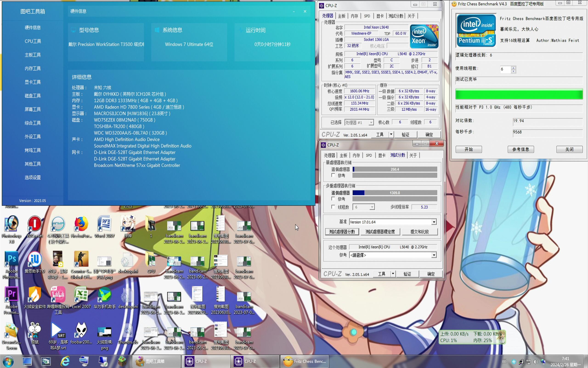Viewport: 588px width, 368px height.
Task: Click 测試處理器穩定度 button
Action: [x=380, y=232]
